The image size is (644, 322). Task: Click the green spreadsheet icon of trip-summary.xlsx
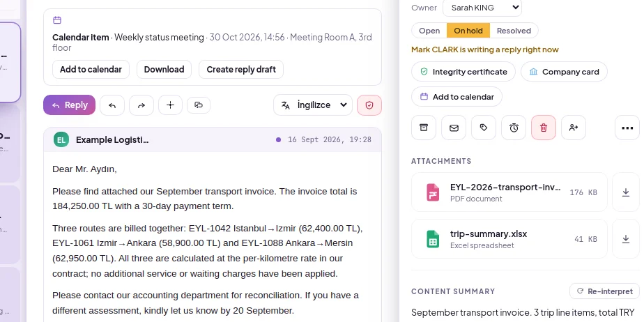coord(433,239)
